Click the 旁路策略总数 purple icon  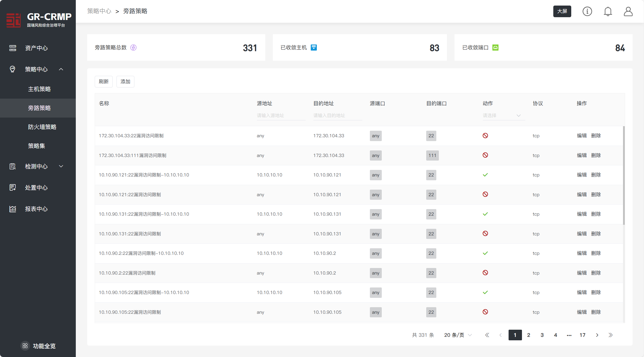[133, 48]
